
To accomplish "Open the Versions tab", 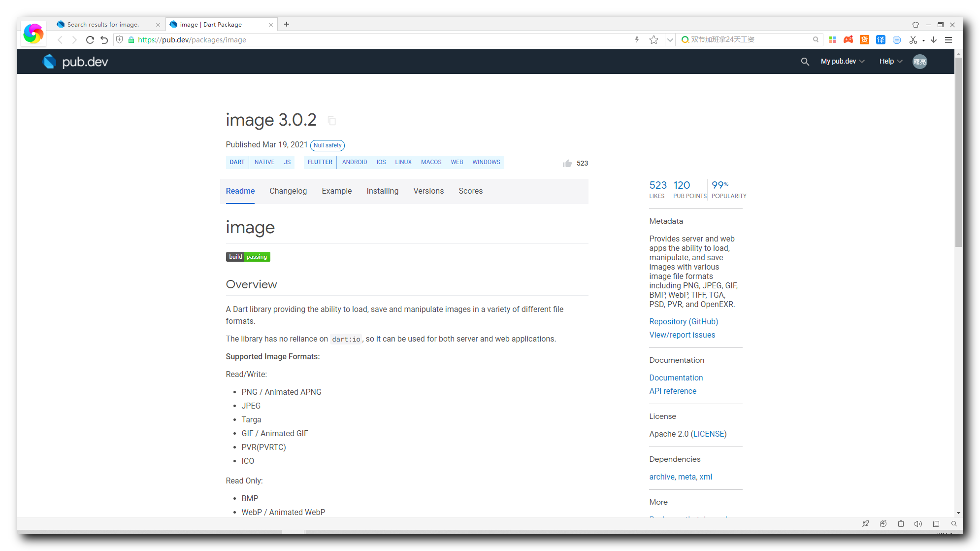I will pos(428,191).
